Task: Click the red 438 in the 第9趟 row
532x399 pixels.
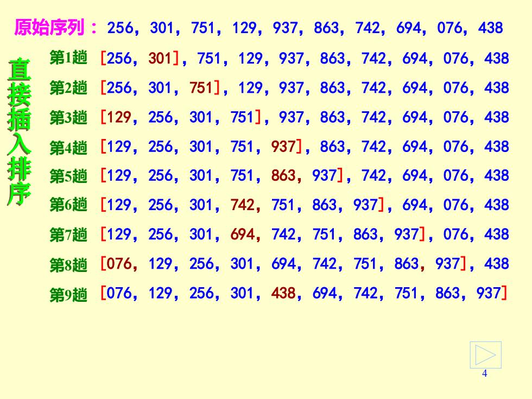Action: click(x=283, y=293)
